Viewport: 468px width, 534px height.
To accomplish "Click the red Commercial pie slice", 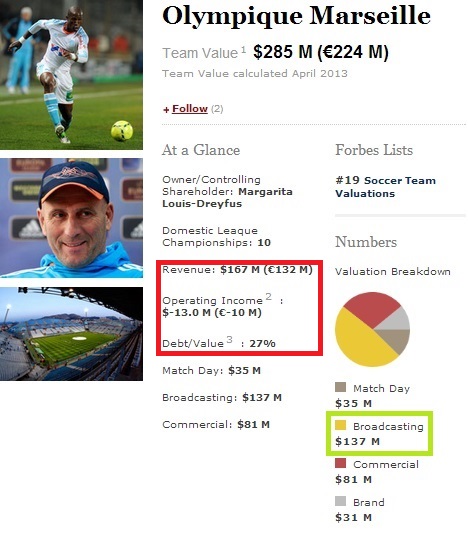I will 371,307.
